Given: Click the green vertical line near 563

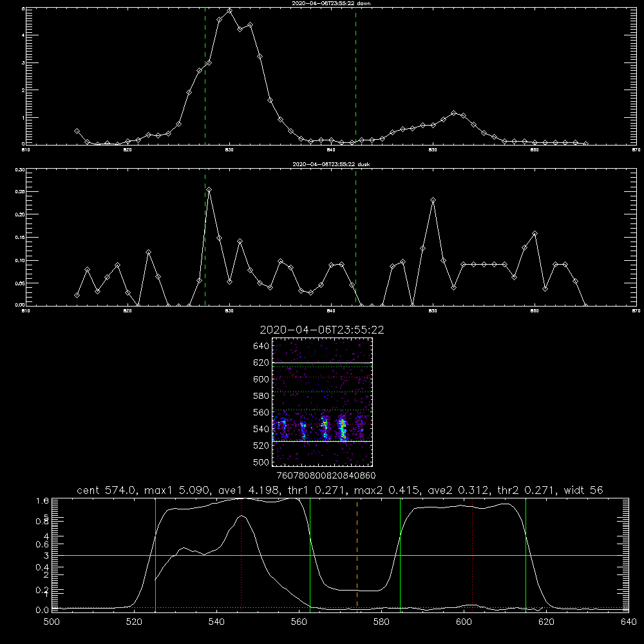Looking at the screenshot, I should (x=310, y=554).
